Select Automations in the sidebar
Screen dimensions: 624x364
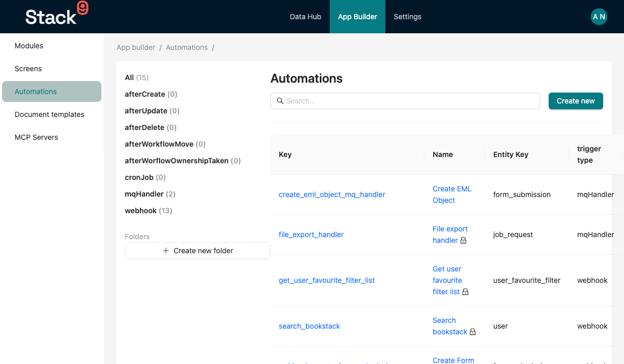pyautogui.click(x=51, y=92)
